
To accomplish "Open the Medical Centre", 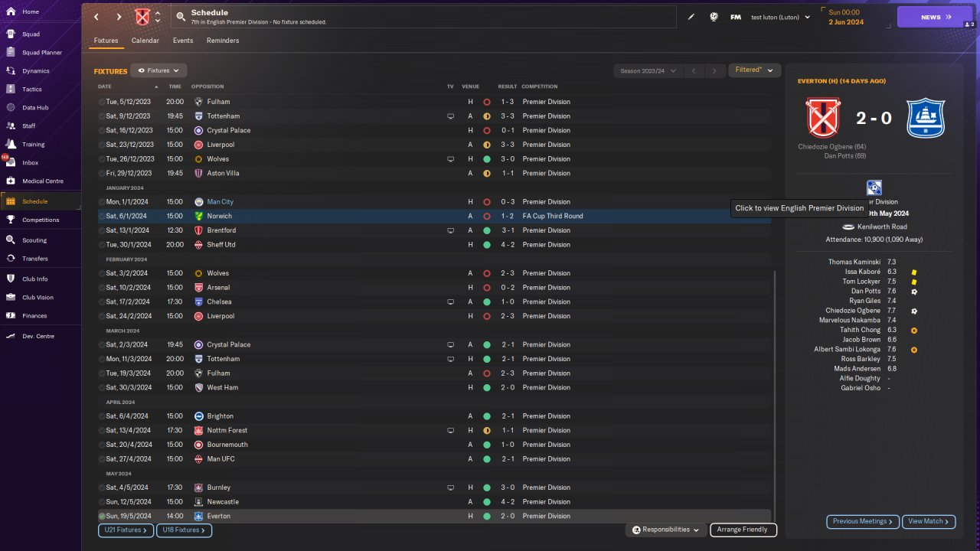I will (x=41, y=181).
